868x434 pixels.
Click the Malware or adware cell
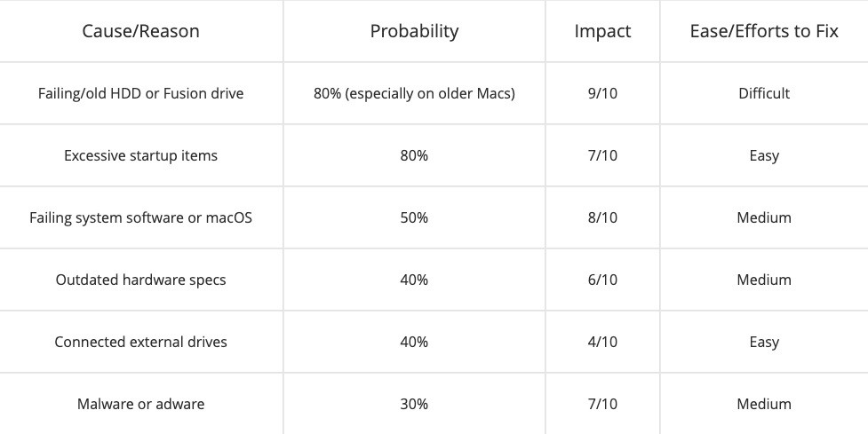click(140, 404)
